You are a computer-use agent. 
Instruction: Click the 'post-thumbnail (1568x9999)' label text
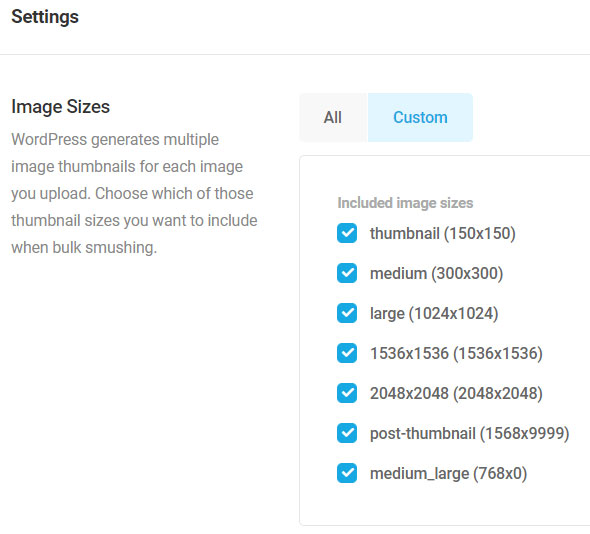pos(470,434)
